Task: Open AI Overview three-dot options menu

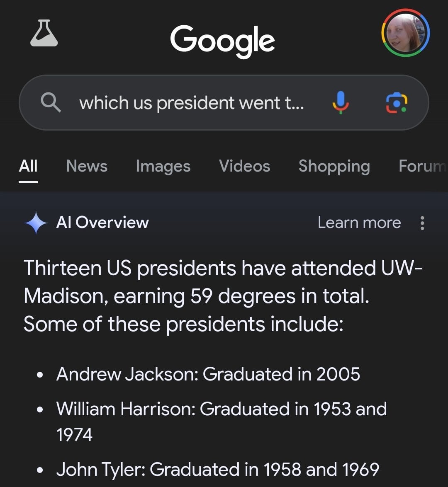Action: 422,223
